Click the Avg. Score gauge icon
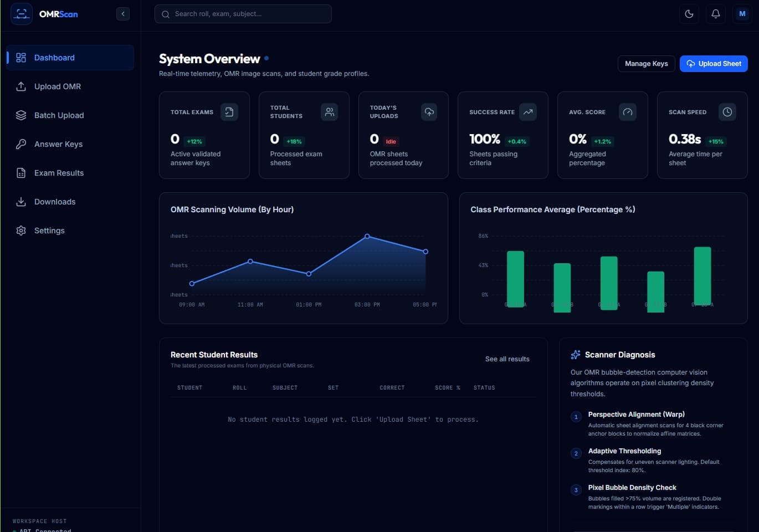Image resolution: width=759 pixels, height=532 pixels. tap(628, 112)
